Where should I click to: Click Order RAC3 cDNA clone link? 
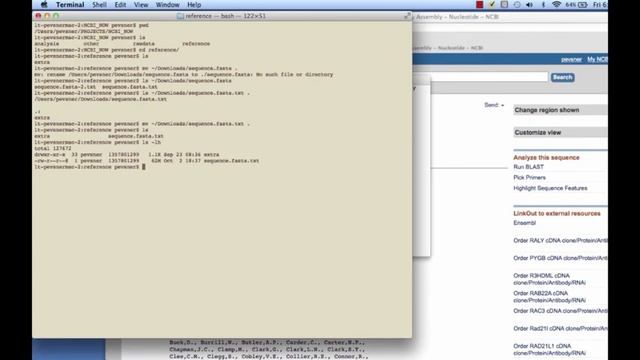click(x=560, y=311)
